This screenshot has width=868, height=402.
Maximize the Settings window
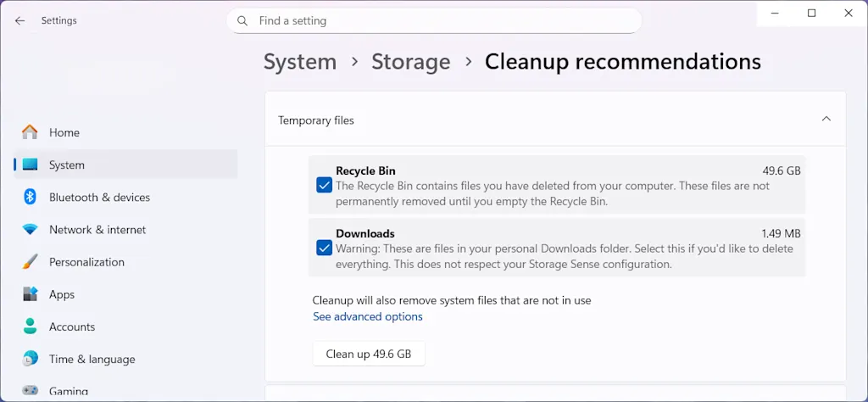[x=811, y=13]
